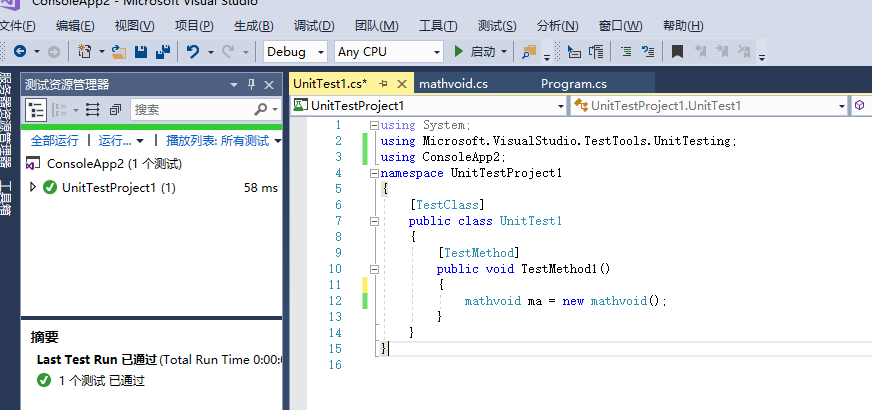Open the 文件(F) menu
The width and height of the screenshot is (872, 410).
click(17, 26)
